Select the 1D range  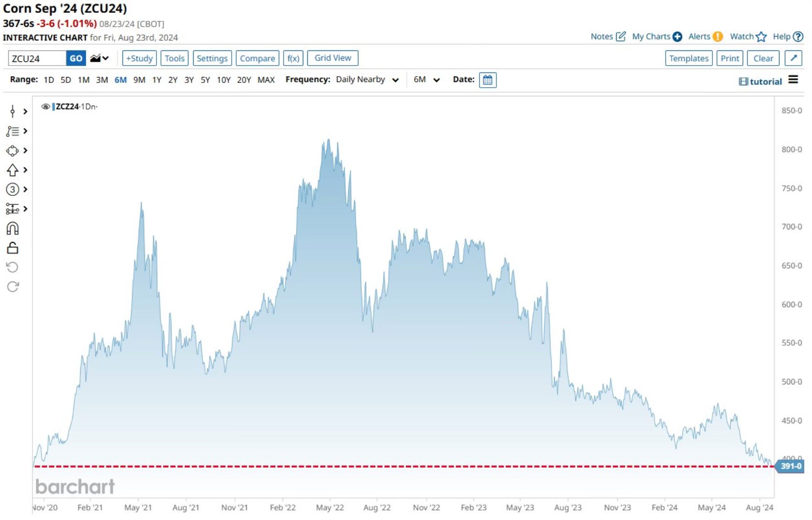49,80
